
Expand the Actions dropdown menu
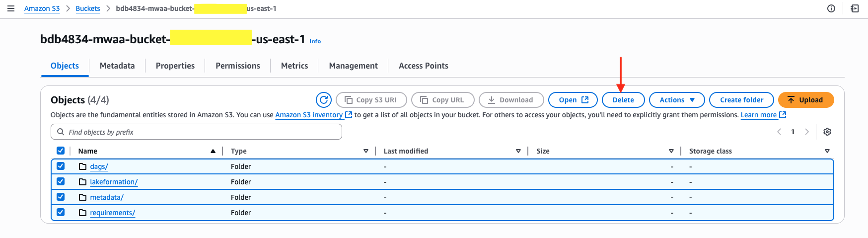click(x=677, y=100)
